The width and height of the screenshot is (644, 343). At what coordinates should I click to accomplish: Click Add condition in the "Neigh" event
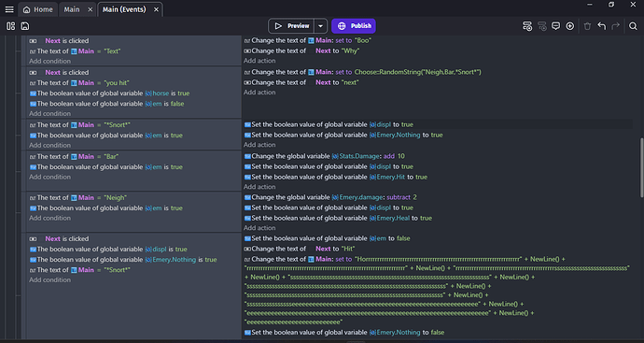49,218
